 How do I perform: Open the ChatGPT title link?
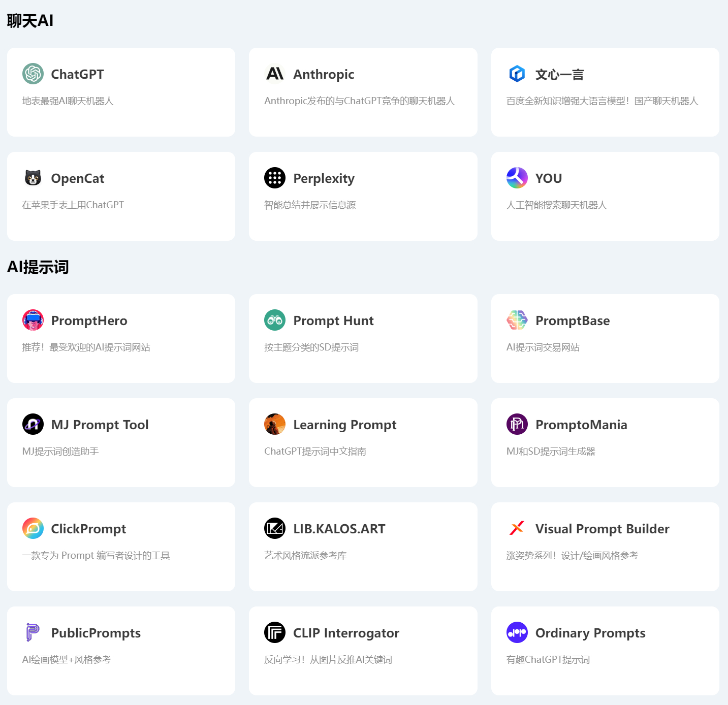pyautogui.click(x=78, y=74)
